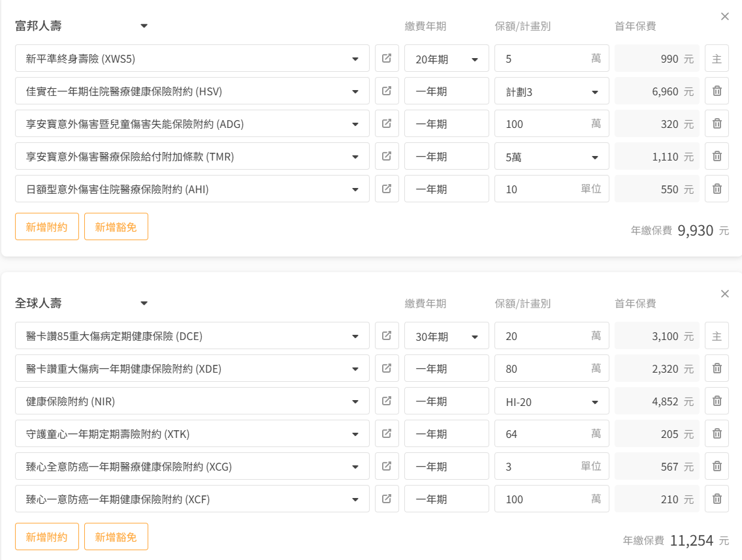The height and width of the screenshot is (560, 742).
Task: Remove the ADG 意外傷害 rider
Action: 717,124
